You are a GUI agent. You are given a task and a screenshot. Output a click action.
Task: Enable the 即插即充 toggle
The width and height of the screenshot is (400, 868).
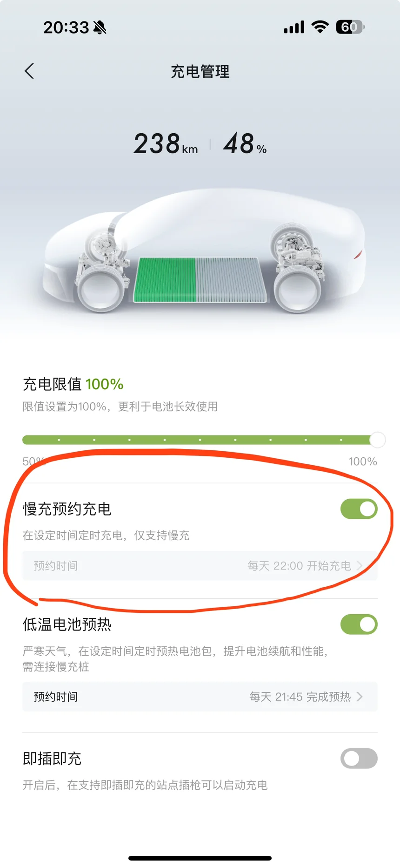(x=359, y=759)
